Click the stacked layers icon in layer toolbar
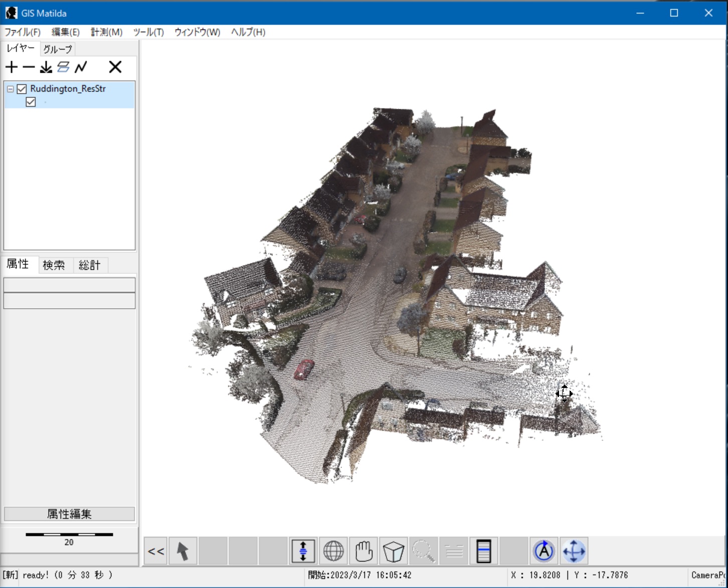 tap(63, 67)
